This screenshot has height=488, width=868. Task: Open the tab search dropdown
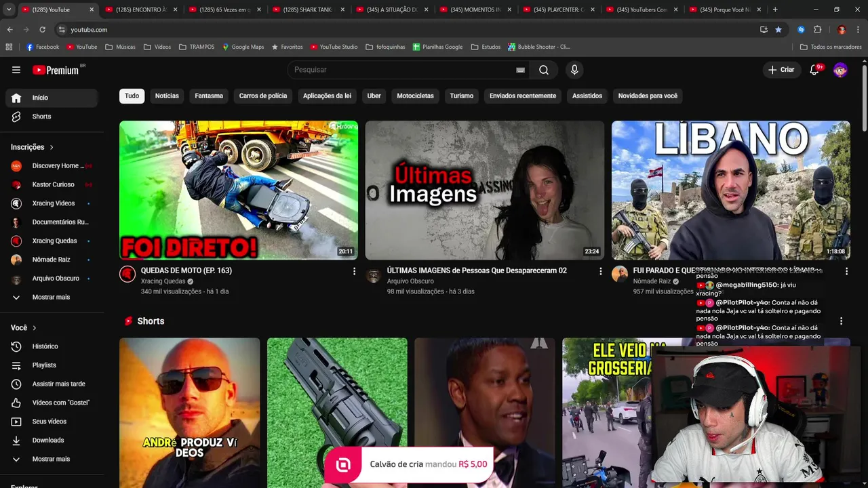(9, 9)
